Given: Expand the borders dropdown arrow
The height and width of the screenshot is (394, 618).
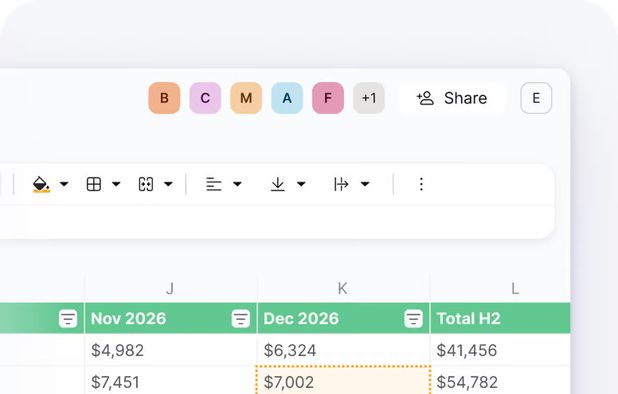Looking at the screenshot, I should pos(116,184).
